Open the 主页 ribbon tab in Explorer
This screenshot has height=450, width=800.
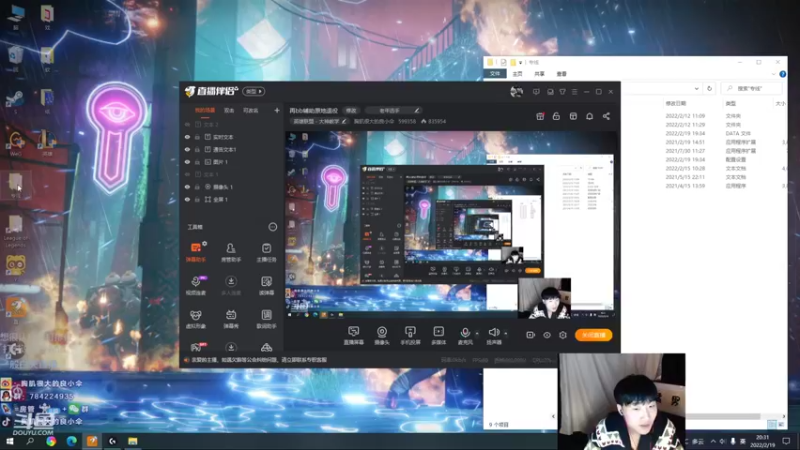(517, 74)
